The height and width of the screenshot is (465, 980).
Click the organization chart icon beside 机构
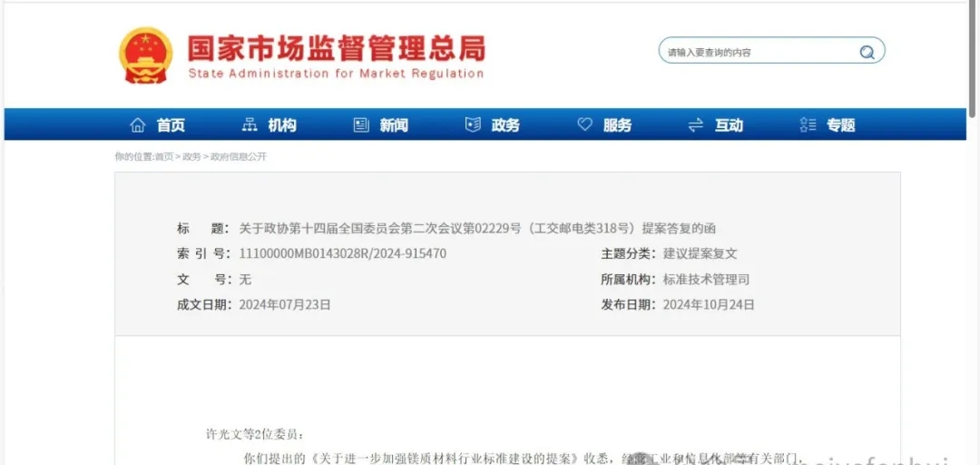tap(250, 125)
